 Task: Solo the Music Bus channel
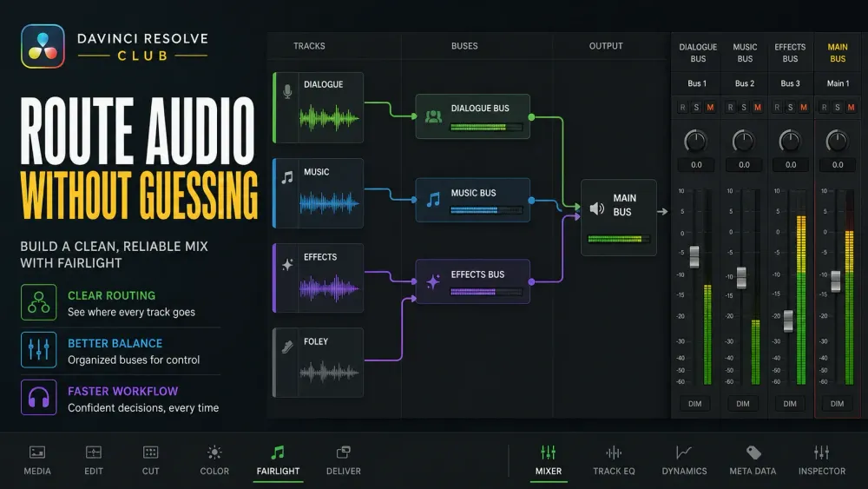pos(744,108)
